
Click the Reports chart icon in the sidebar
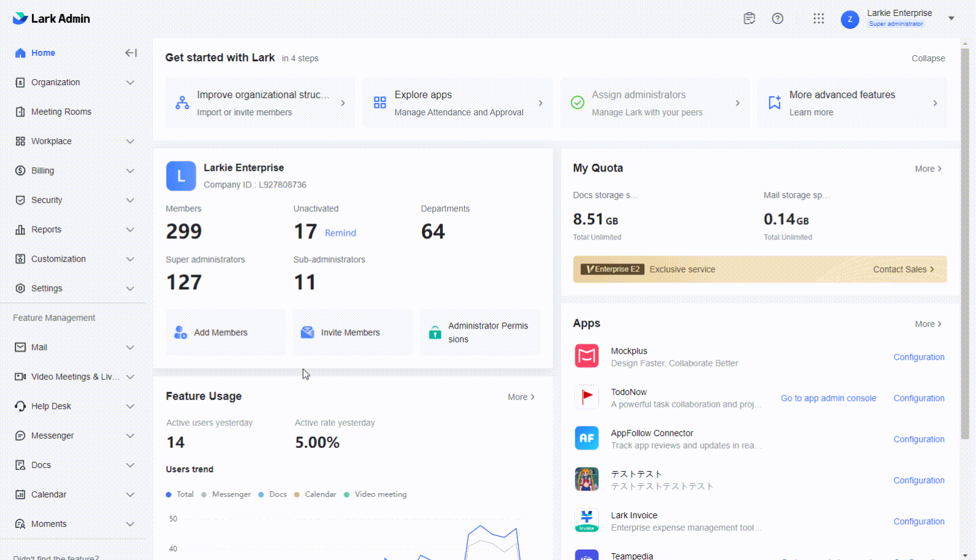point(20,229)
